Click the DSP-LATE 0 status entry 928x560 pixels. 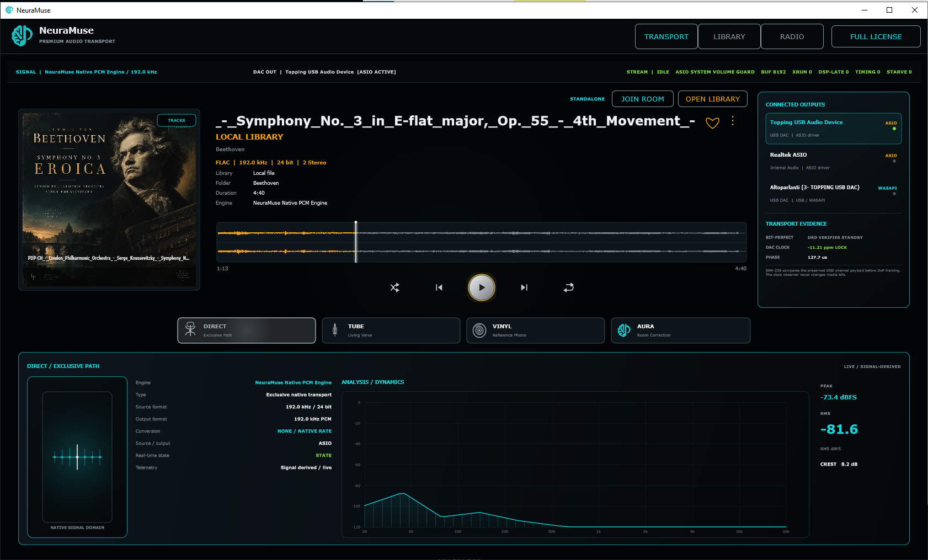pos(834,72)
